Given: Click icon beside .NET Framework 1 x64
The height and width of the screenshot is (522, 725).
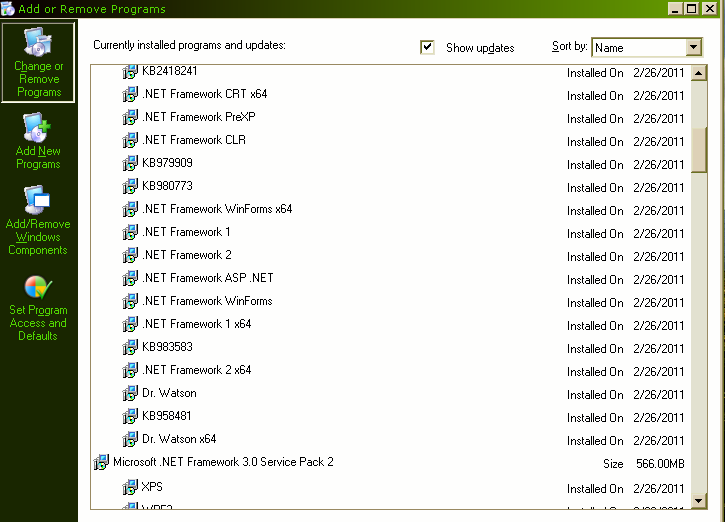Looking at the screenshot, I should coord(130,324).
